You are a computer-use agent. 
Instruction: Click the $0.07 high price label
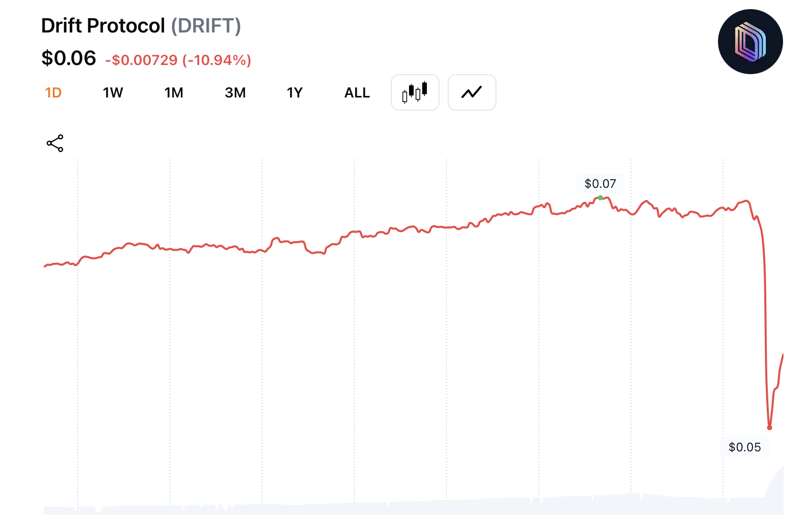(600, 184)
